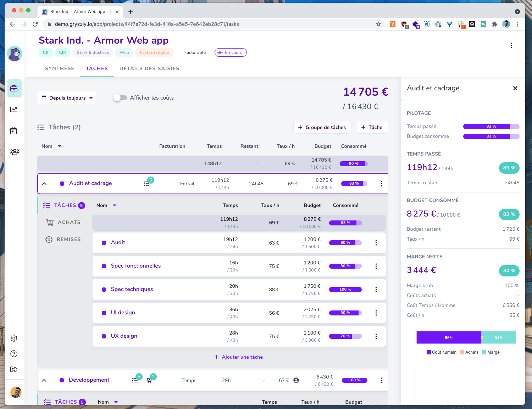Open the Audit task name
This screenshot has width=532, height=409.
pos(118,242)
